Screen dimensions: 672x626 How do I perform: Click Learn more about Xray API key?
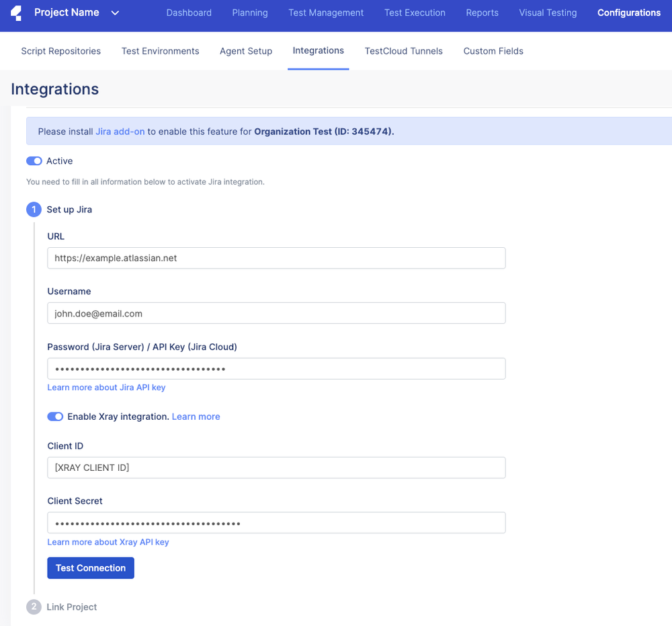(108, 542)
